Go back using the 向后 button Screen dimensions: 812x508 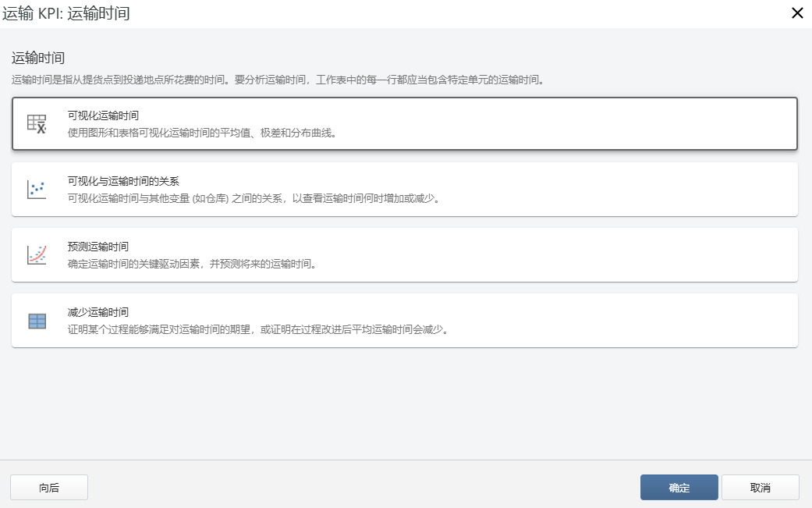click(x=48, y=487)
